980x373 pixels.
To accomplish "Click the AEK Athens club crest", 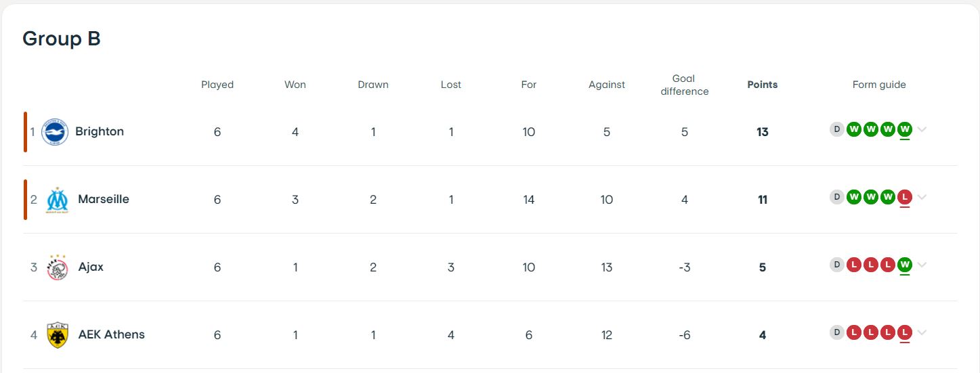I will coord(57,335).
